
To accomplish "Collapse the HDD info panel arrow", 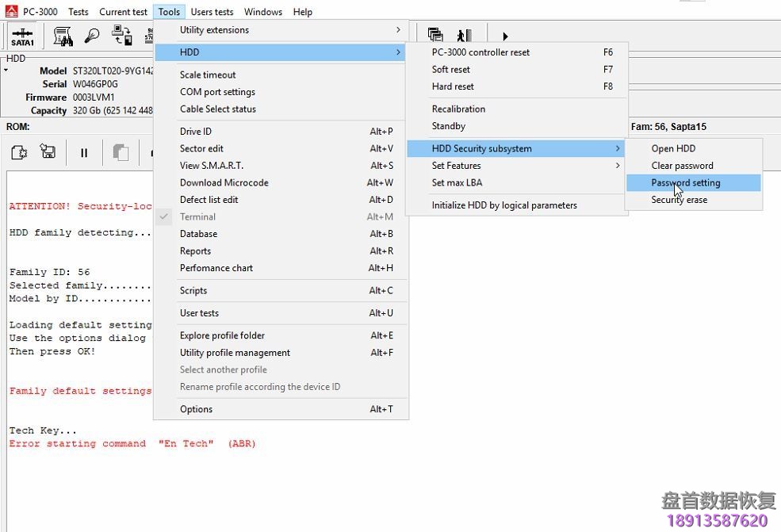I will 6,71.
